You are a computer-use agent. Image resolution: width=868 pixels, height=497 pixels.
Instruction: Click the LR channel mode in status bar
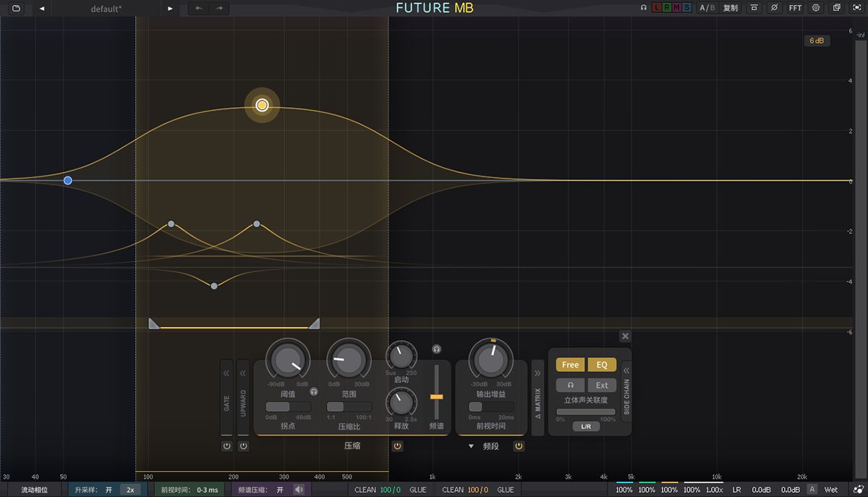(x=737, y=490)
